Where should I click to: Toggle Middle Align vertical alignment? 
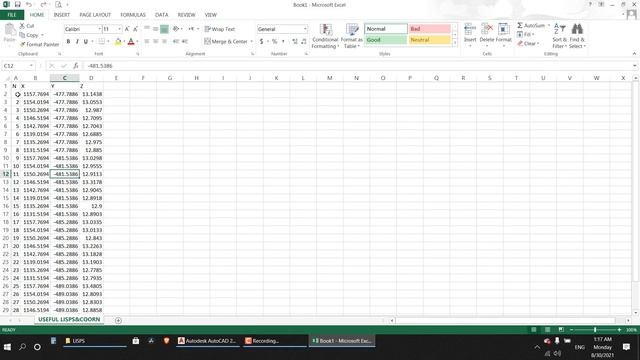(x=156, y=29)
